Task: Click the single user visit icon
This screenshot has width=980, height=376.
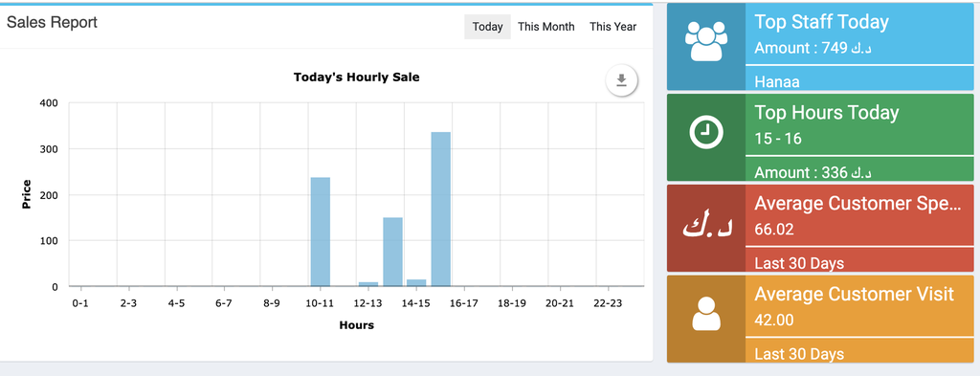Action: [x=706, y=314]
